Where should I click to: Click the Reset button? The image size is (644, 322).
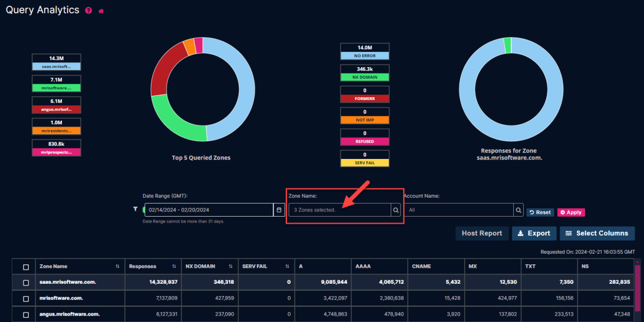tap(540, 213)
